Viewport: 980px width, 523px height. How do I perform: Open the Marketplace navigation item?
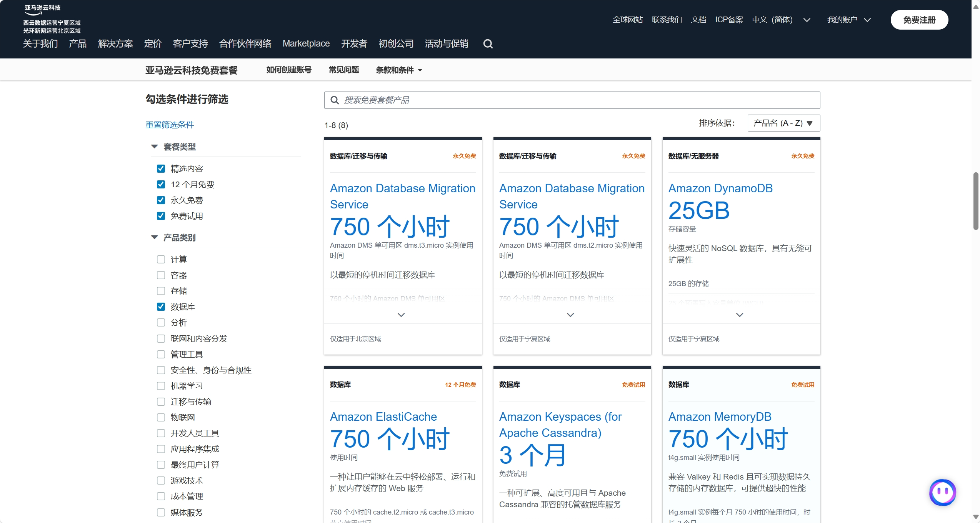[306, 43]
